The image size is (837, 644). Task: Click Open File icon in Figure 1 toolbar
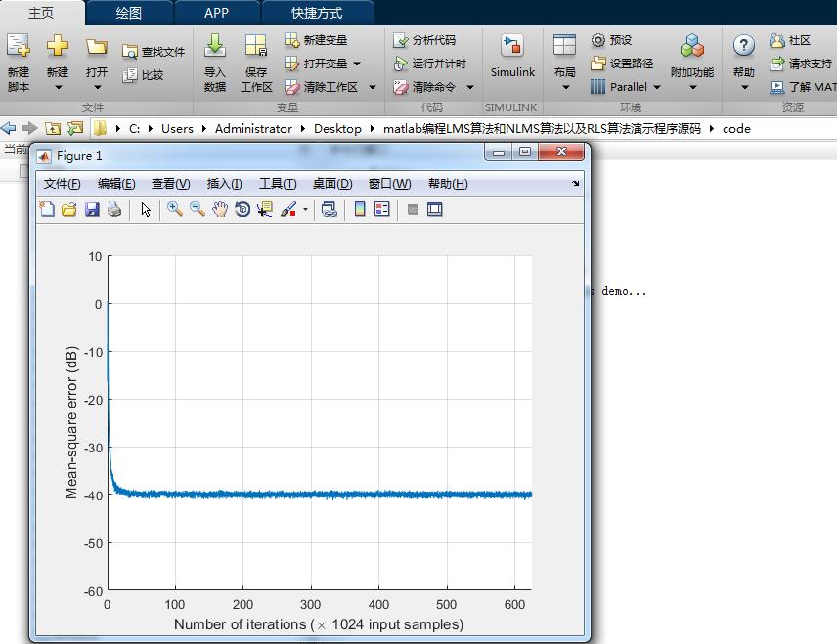68,209
